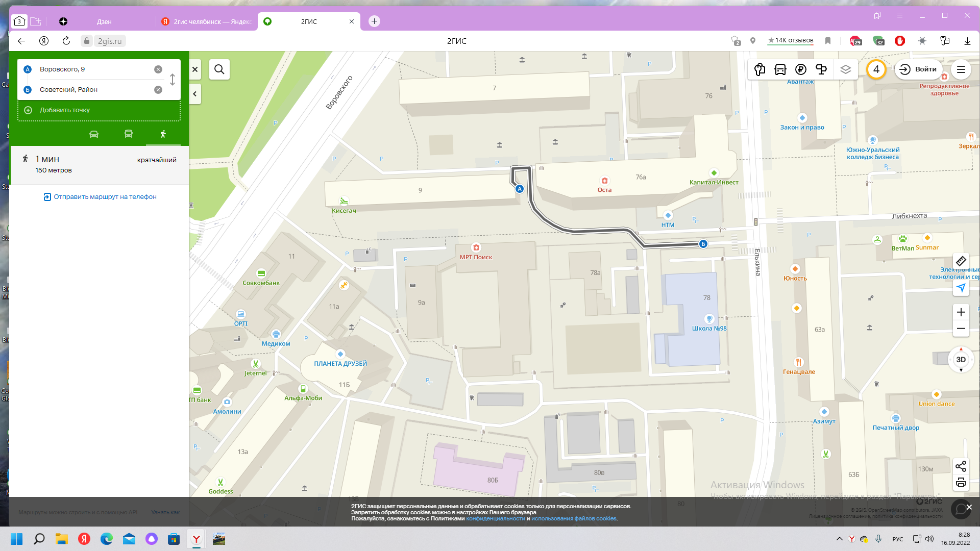Image resolution: width=980 pixels, height=551 pixels.
Task: Go back in browser history
Action: (21, 41)
